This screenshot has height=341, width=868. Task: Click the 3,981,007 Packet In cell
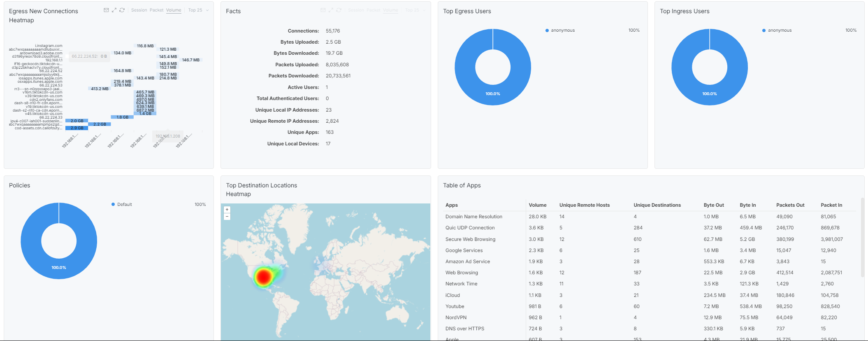(832, 239)
